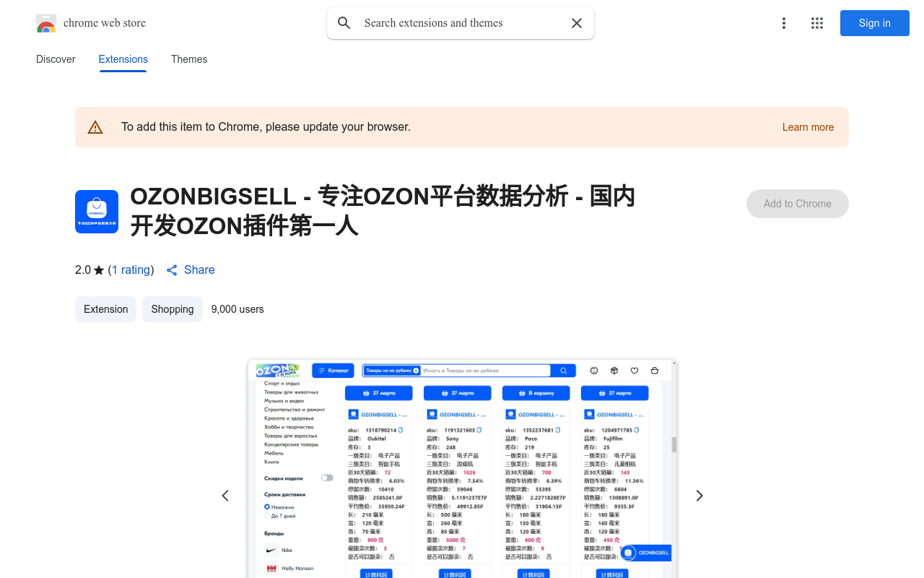Show previous screenshot with left arrow
This screenshot has height=578, width=924.
click(x=225, y=496)
